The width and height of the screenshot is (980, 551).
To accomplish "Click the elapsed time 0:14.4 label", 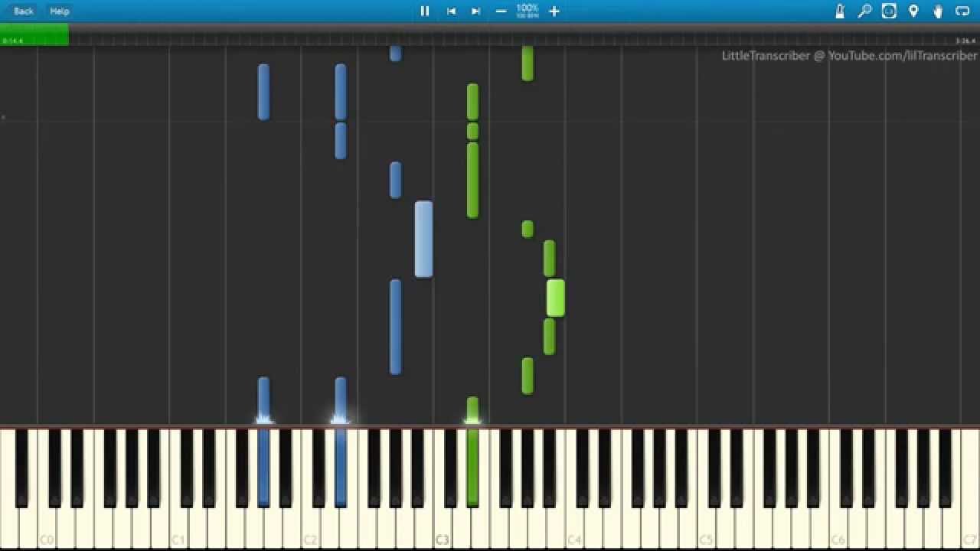I will click(x=12, y=41).
